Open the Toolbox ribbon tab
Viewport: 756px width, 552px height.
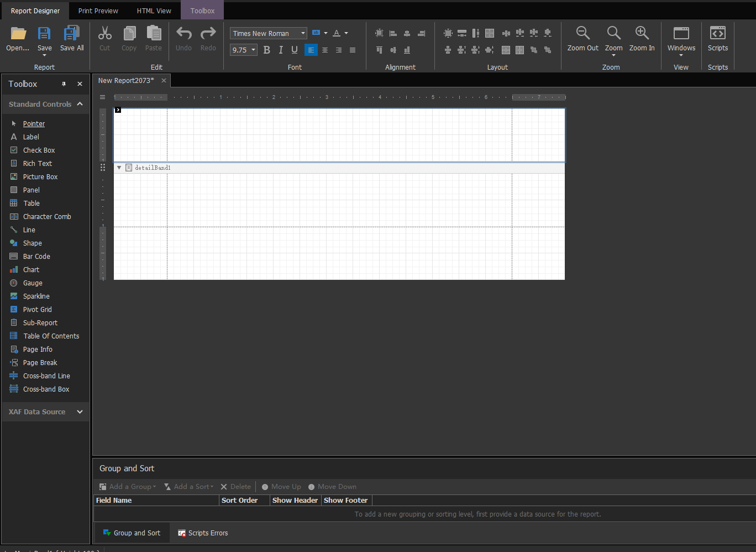coord(202,11)
